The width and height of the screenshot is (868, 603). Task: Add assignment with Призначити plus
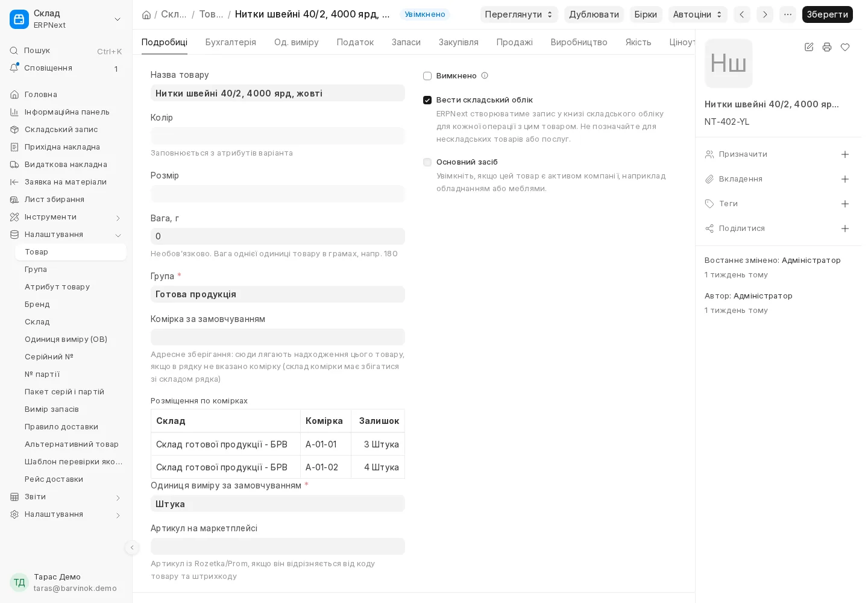(x=845, y=154)
